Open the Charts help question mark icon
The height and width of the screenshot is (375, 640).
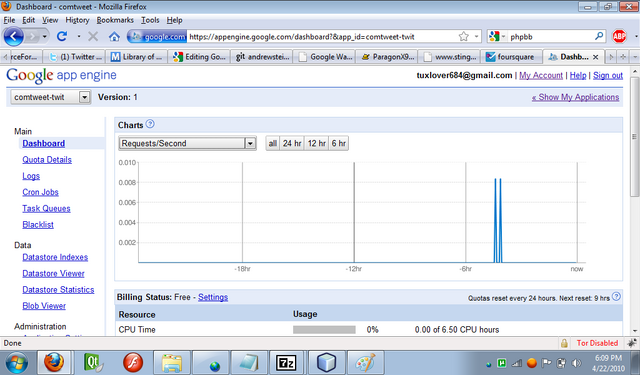pos(150,124)
